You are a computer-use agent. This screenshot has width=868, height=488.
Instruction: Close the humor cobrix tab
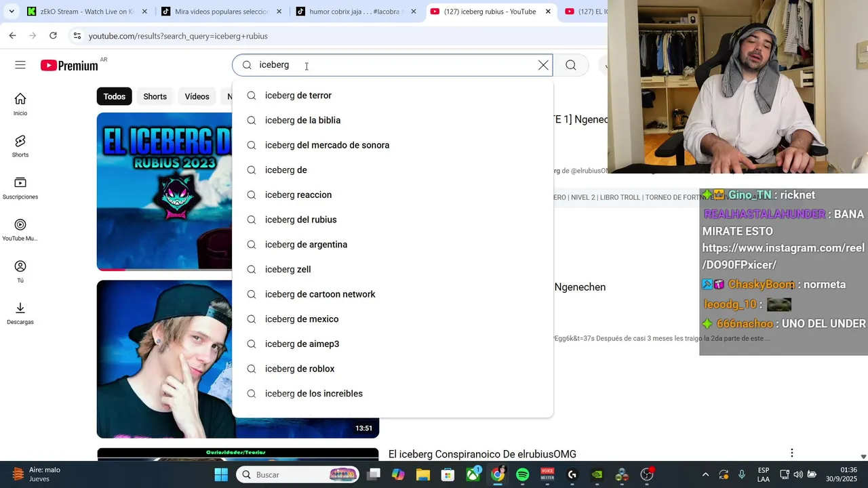(413, 12)
